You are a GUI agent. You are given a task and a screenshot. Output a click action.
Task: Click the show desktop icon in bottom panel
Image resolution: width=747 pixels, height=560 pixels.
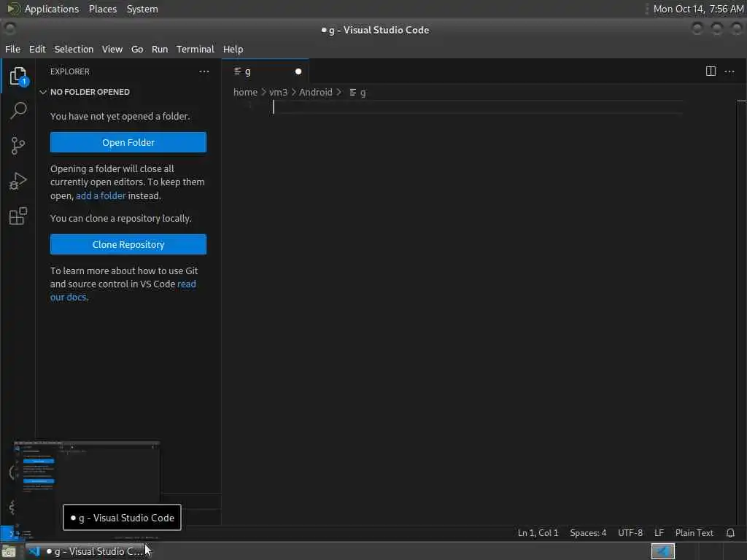[x=9, y=551]
